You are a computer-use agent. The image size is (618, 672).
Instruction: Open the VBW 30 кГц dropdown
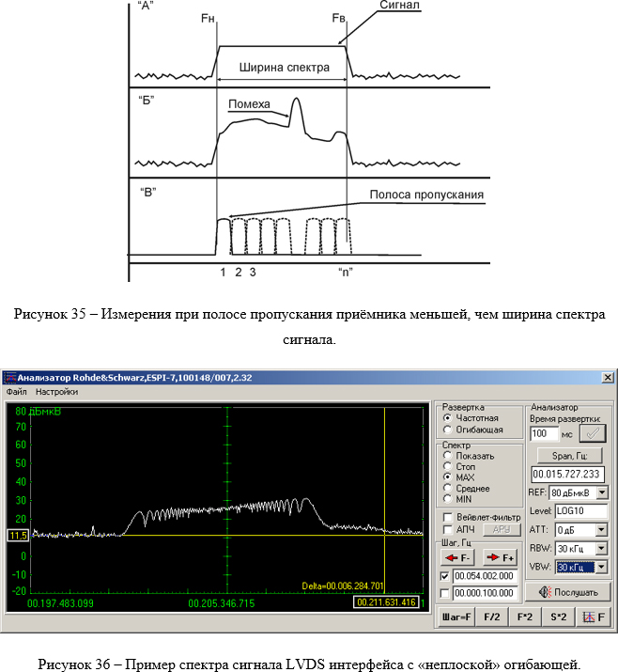[x=602, y=568]
